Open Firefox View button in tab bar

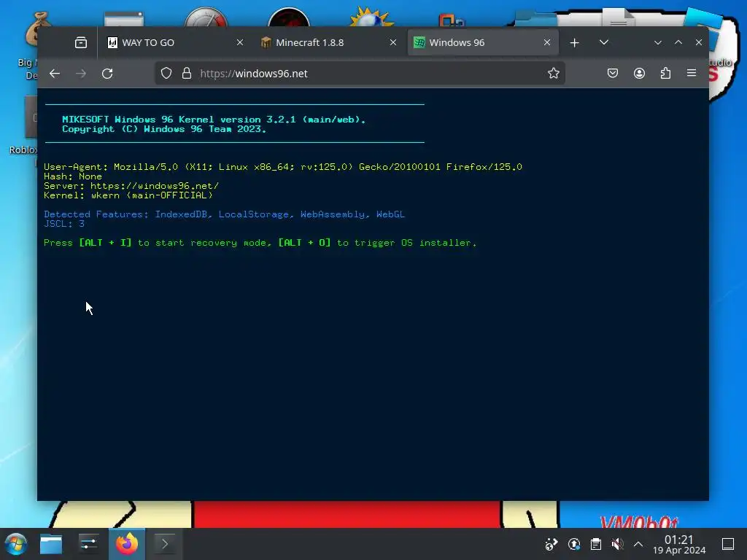click(x=81, y=43)
